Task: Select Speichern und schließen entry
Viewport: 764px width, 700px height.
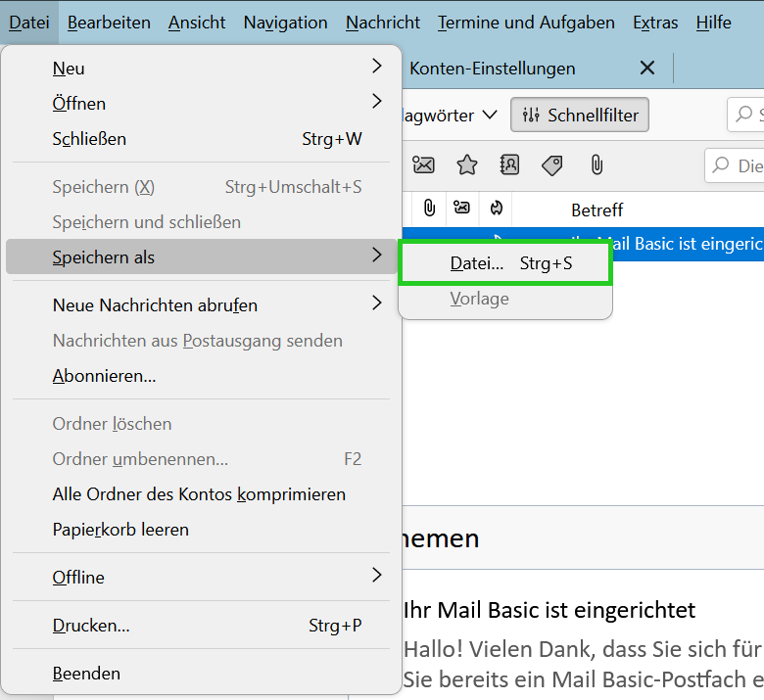Action: [201, 222]
